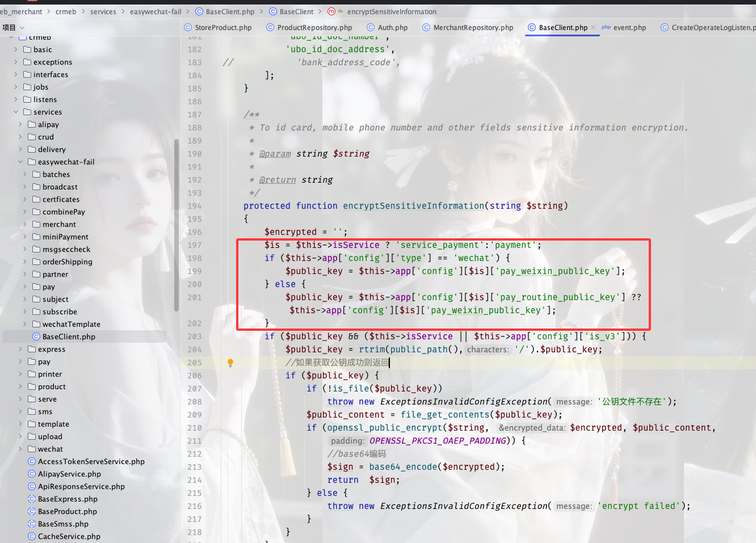756x543 pixels.
Task: Click the services folder icon in tree
Action: click(x=27, y=112)
